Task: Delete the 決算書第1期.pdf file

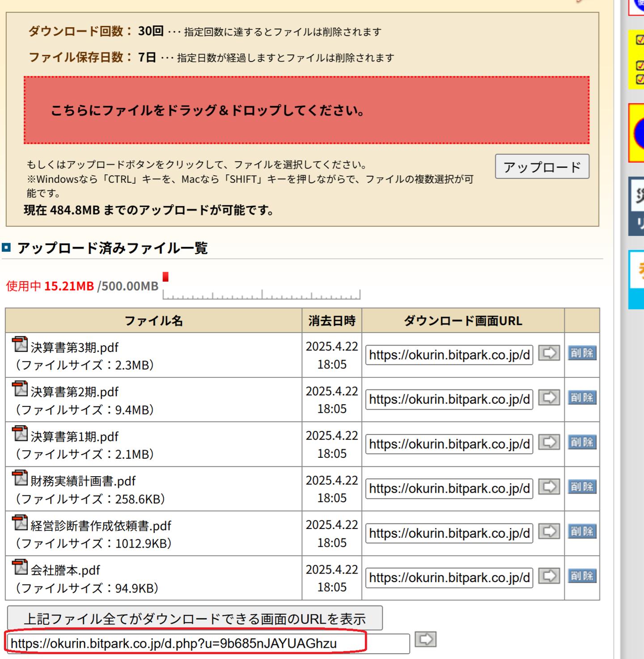Action: (582, 442)
